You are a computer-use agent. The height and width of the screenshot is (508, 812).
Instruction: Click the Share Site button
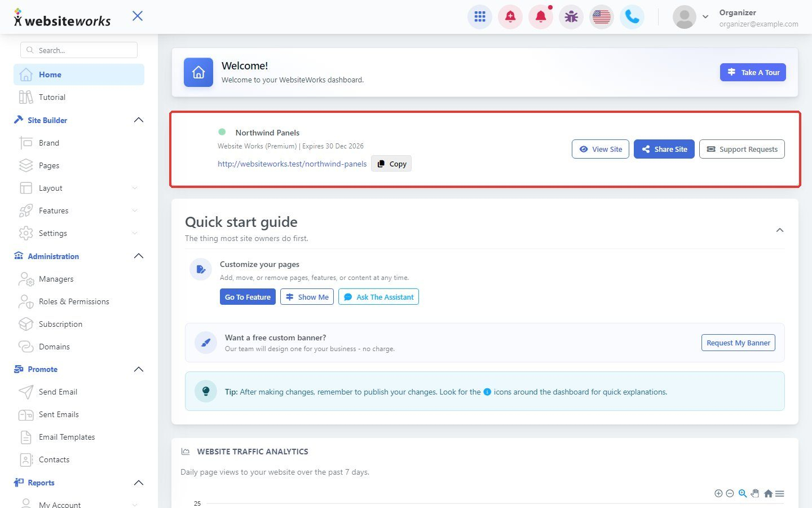(664, 149)
